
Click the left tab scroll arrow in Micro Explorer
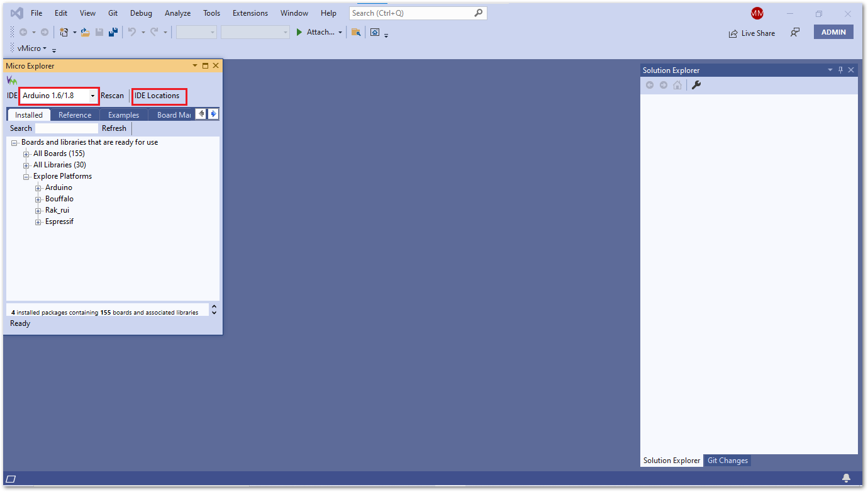point(201,114)
